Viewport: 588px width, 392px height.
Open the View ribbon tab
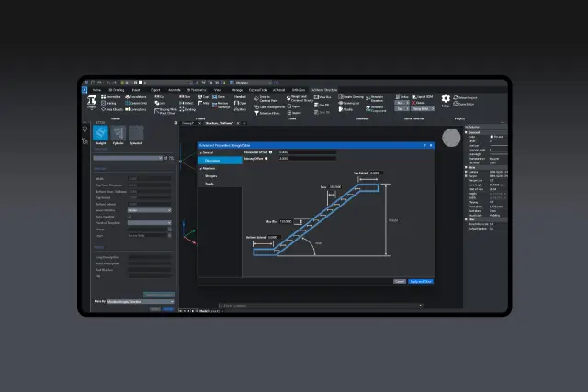coord(218,90)
